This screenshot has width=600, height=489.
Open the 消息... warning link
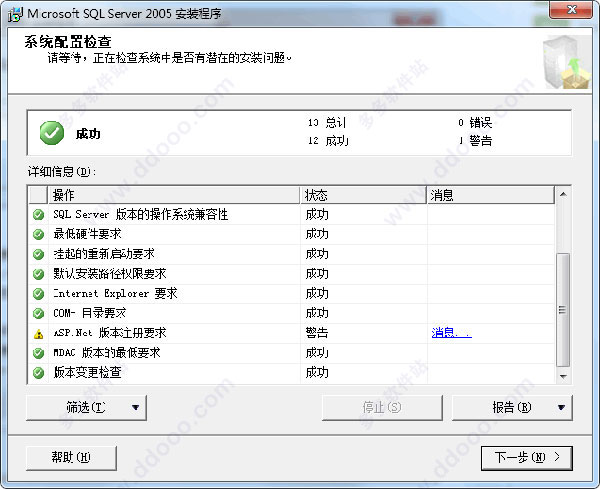pos(451,333)
